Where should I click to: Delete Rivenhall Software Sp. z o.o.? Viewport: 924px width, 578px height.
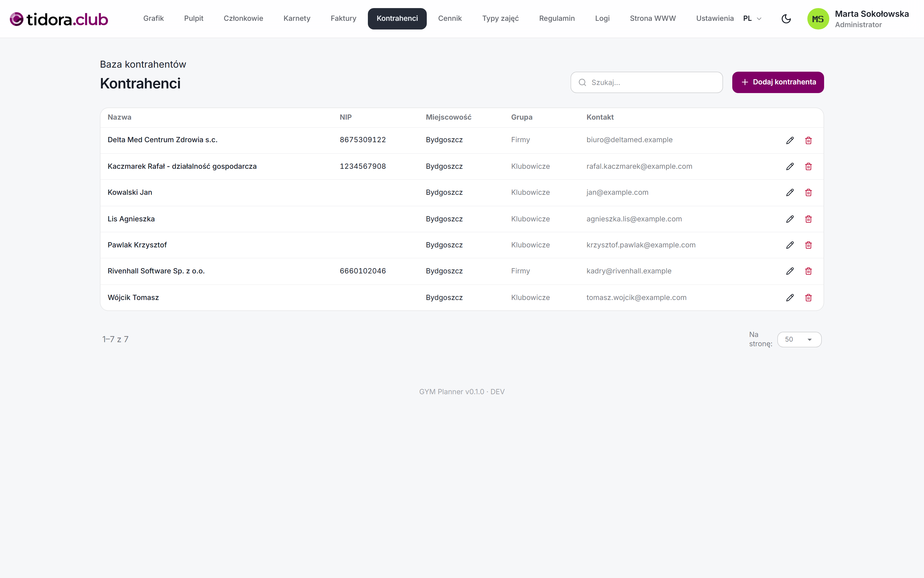click(808, 271)
